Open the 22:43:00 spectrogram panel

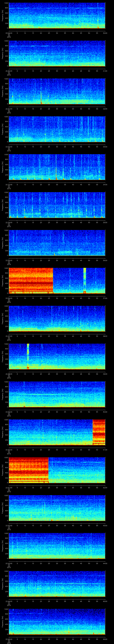pyautogui.click(x=57, y=546)
